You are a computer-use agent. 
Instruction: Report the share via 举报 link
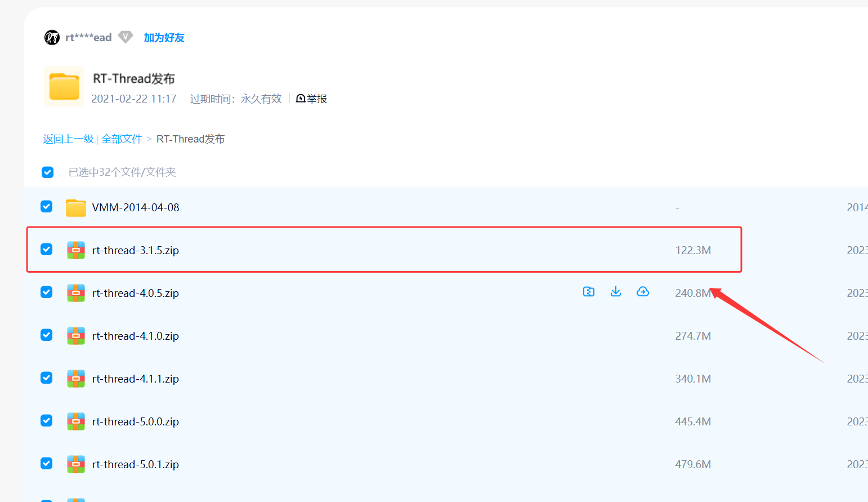click(311, 99)
